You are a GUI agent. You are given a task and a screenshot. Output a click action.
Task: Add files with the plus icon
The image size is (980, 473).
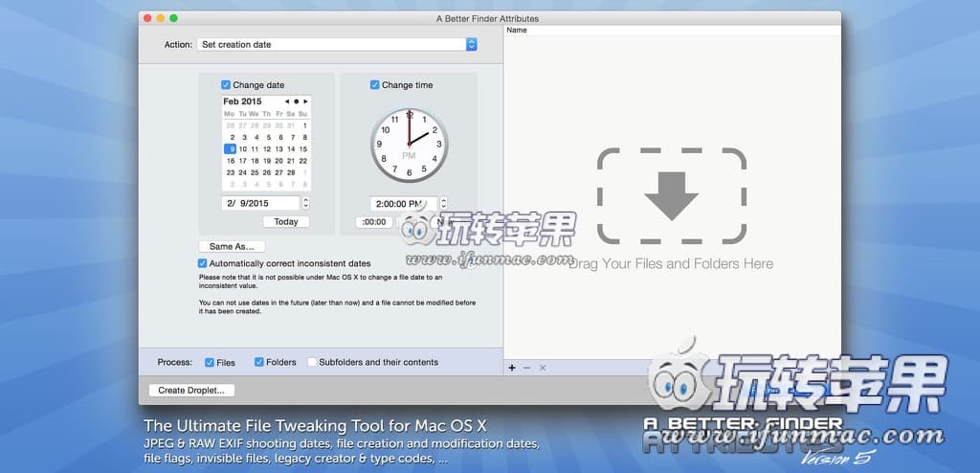coord(512,368)
